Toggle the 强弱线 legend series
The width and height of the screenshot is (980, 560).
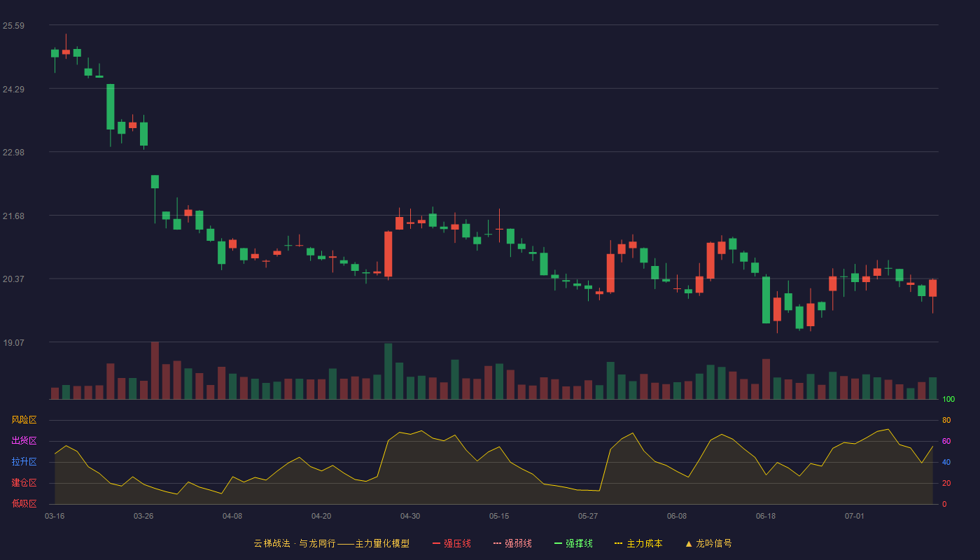pyautogui.click(x=512, y=543)
